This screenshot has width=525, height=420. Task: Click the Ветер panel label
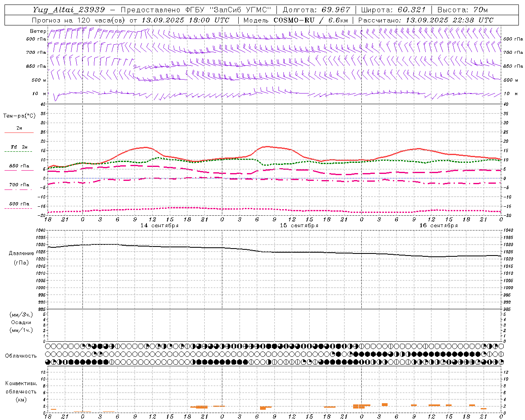click(38, 31)
